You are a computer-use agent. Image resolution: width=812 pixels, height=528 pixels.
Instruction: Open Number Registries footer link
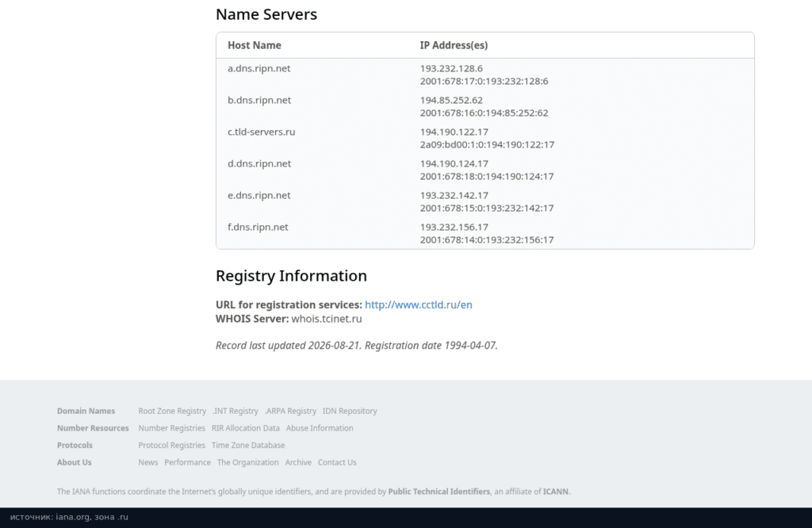[171, 428]
